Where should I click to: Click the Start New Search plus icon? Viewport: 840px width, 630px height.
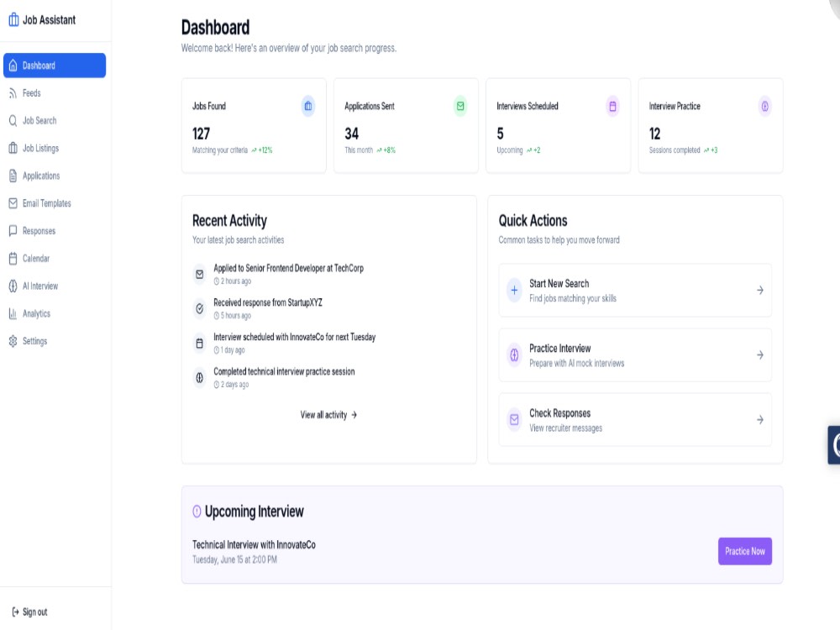coord(514,291)
